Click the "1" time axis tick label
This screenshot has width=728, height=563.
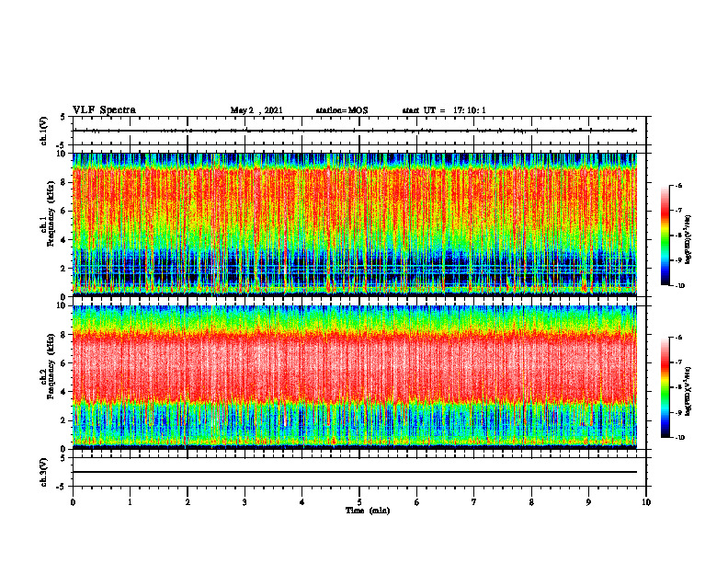[130, 502]
